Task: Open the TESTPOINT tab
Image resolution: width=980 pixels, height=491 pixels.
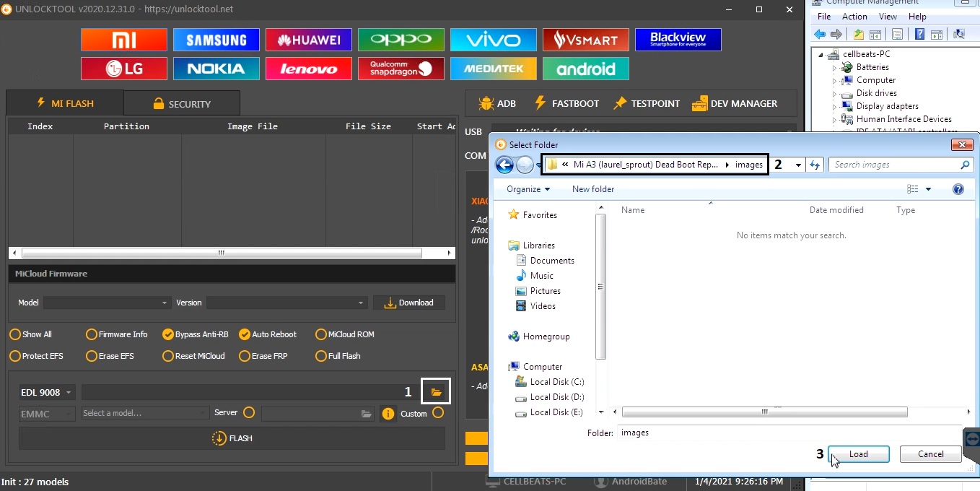Action: click(x=647, y=103)
